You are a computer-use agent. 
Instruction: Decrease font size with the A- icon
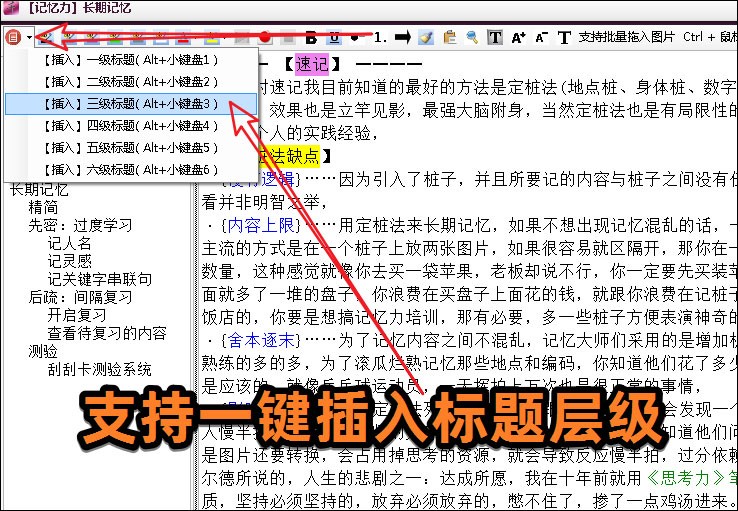(x=541, y=37)
